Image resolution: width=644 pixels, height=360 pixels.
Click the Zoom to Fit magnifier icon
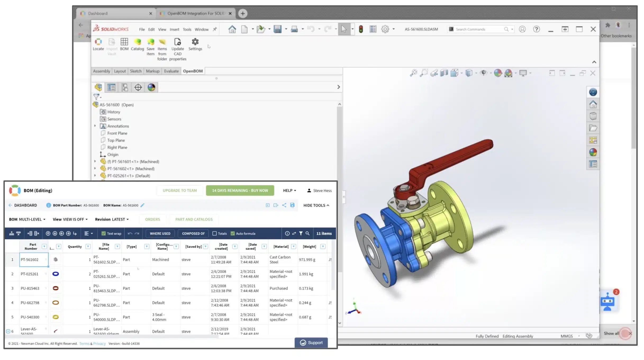[414, 73]
